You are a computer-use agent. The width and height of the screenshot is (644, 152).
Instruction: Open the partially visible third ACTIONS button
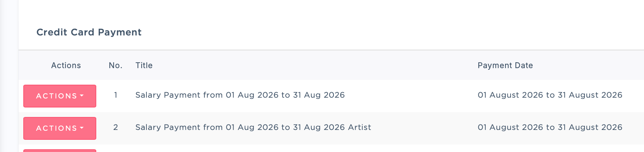point(60,150)
